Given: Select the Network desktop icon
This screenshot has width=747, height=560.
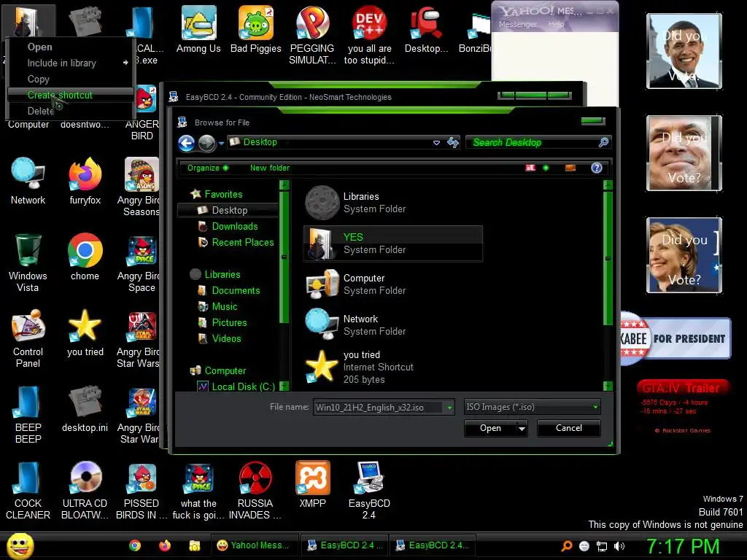Looking at the screenshot, I should tap(28, 182).
